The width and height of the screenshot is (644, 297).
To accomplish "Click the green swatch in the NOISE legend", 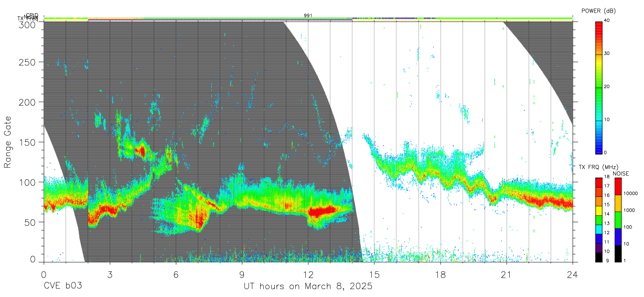I will [618, 220].
